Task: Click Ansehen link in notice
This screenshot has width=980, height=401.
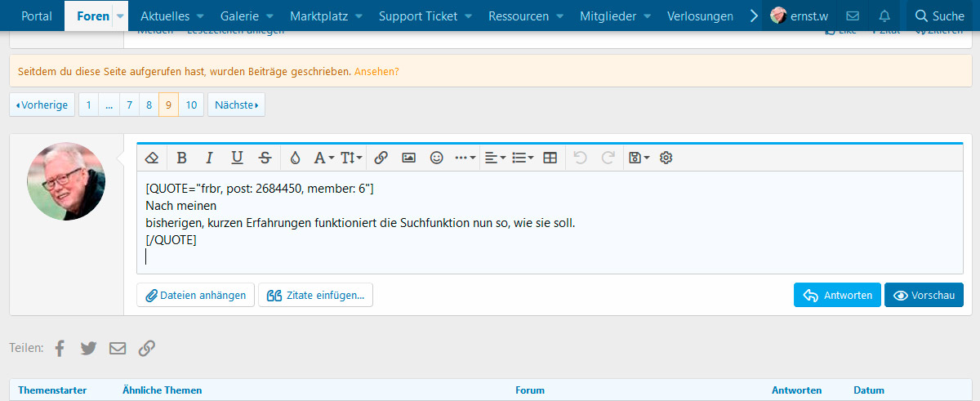Action: tap(376, 72)
